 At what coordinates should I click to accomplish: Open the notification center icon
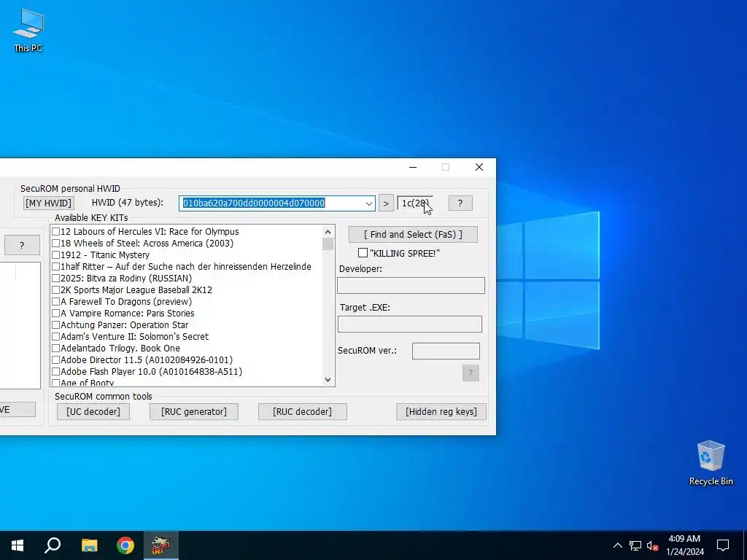pos(723,545)
